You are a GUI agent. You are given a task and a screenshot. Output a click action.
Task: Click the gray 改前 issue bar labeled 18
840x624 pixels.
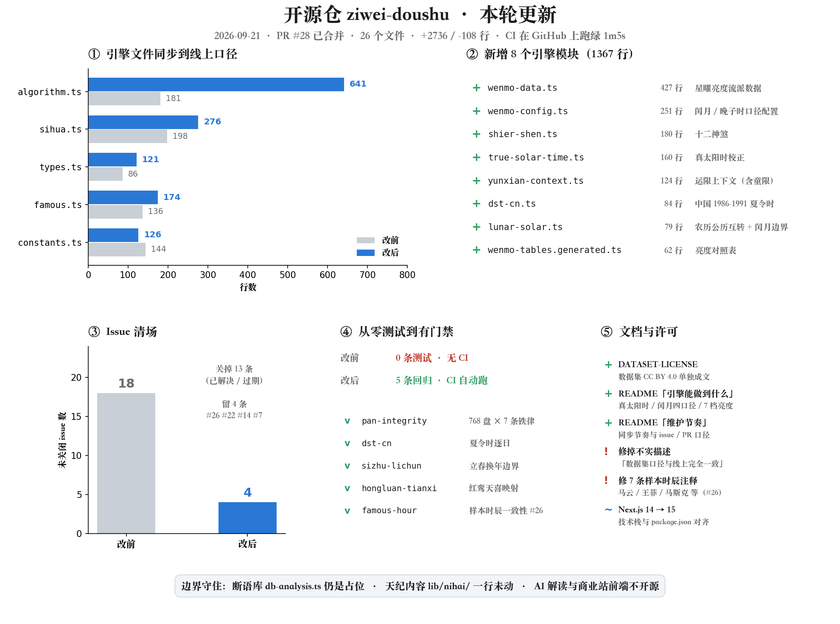coord(126,463)
